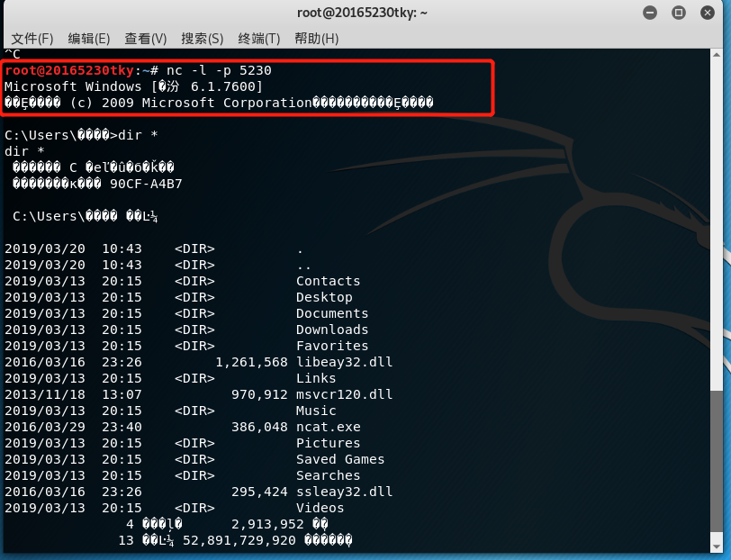Click the Downloads directory entry

pos(332,330)
